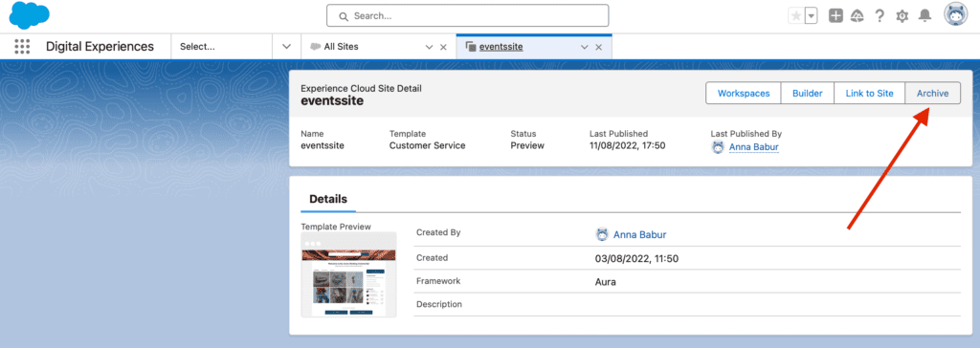Click the Description field label

[x=438, y=304]
